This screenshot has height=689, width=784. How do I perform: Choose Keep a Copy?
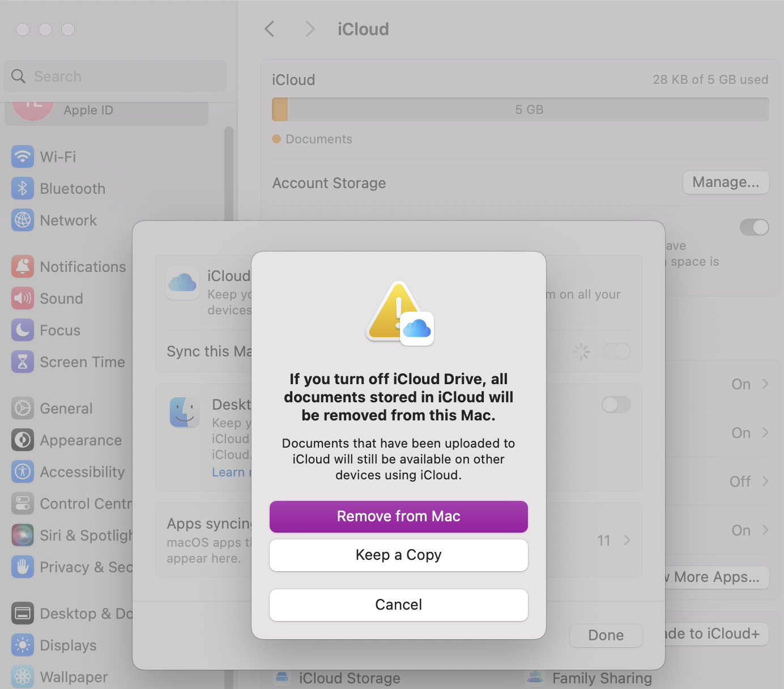pos(398,555)
